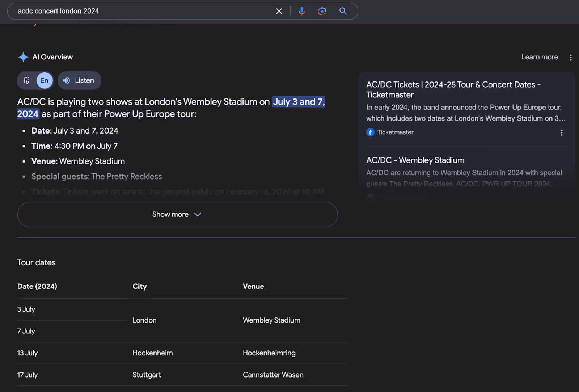Image resolution: width=579 pixels, height=392 pixels.
Task: Click the AI Overview heading text
Action: click(52, 57)
